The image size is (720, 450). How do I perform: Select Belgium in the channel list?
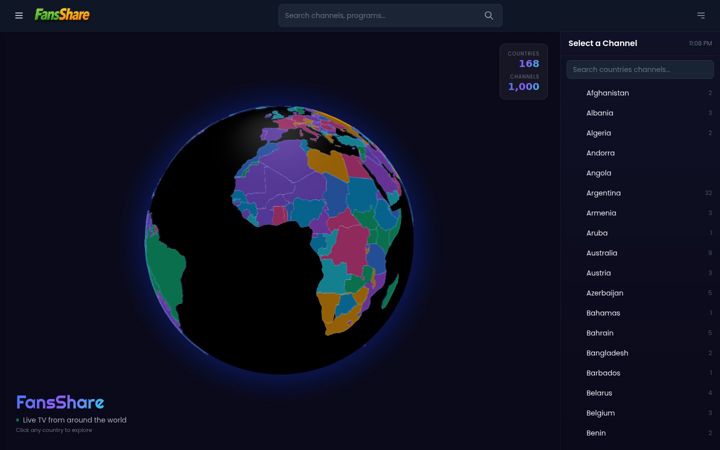(x=640, y=413)
